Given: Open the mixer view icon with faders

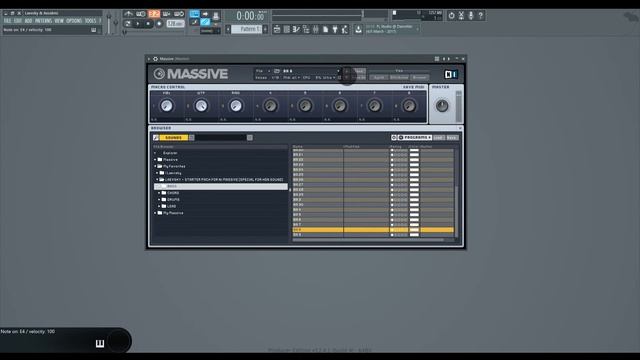Looking at the screenshot, I should (316, 29).
